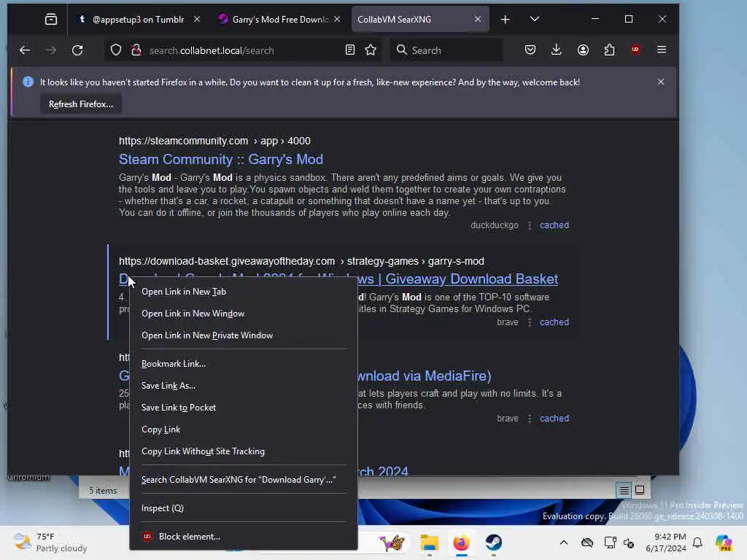The height and width of the screenshot is (560, 747).
Task: Reload the current page
Action: pos(77,50)
